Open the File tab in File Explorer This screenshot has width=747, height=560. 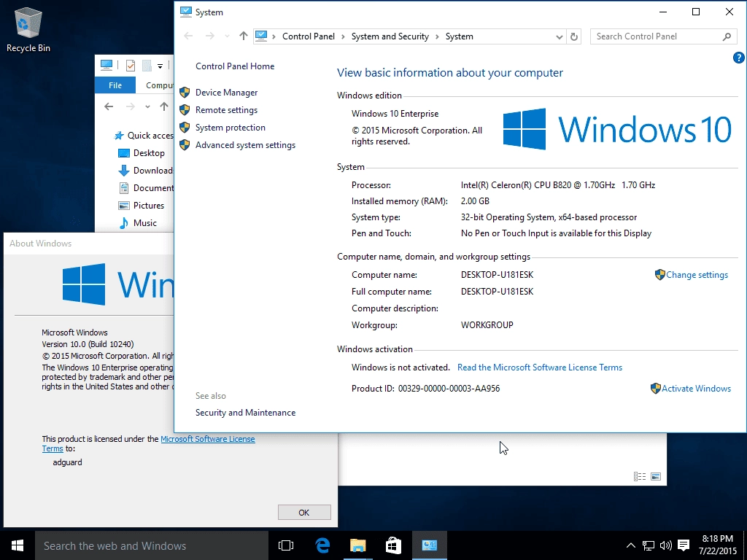[x=115, y=85]
